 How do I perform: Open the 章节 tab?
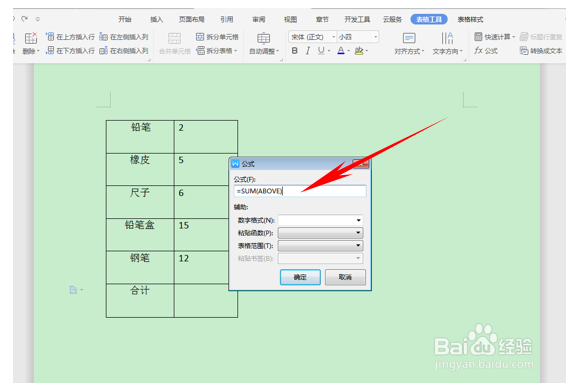[x=322, y=19]
